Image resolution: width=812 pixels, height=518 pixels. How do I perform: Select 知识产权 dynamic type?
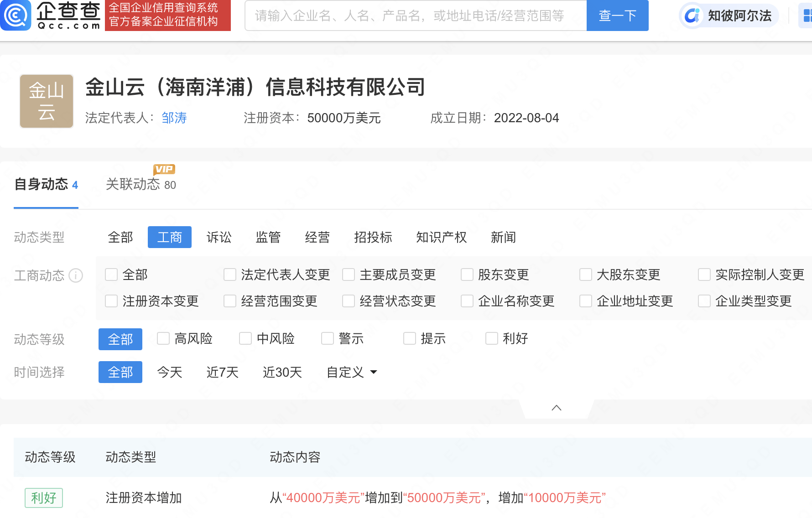pyautogui.click(x=442, y=237)
